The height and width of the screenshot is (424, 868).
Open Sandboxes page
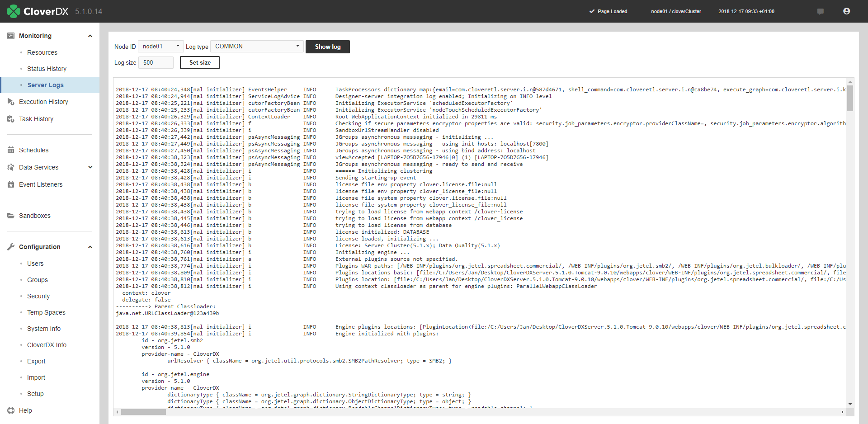point(35,216)
